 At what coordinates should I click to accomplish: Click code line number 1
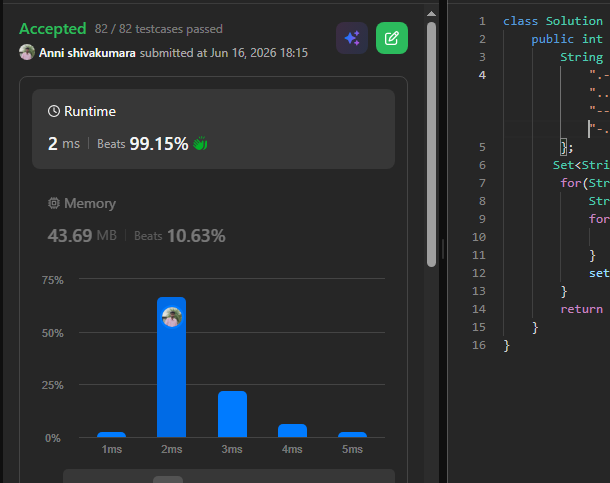click(x=482, y=21)
